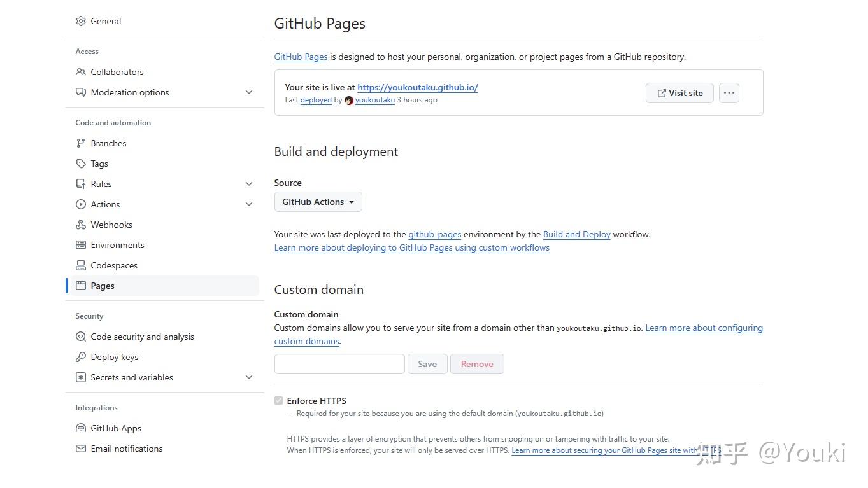Select the Tags icon in sidebar
Screen dimensions: 868x488
[81, 164]
